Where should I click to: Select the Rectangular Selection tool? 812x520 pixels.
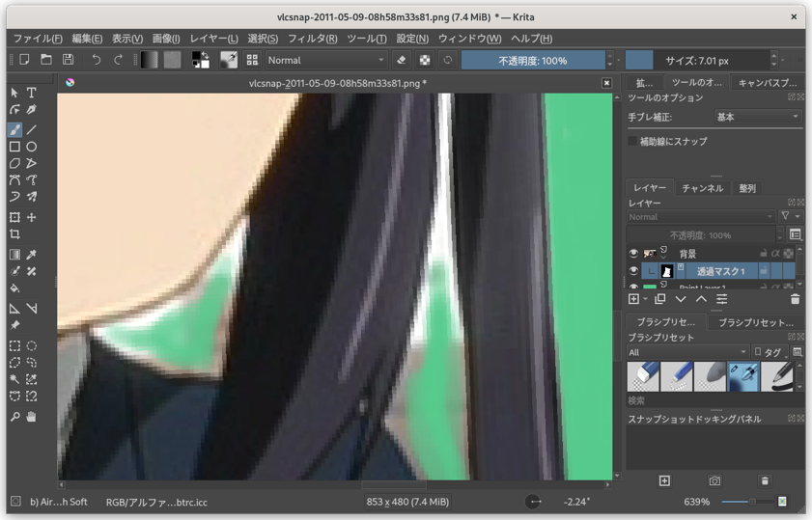[15, 346]
